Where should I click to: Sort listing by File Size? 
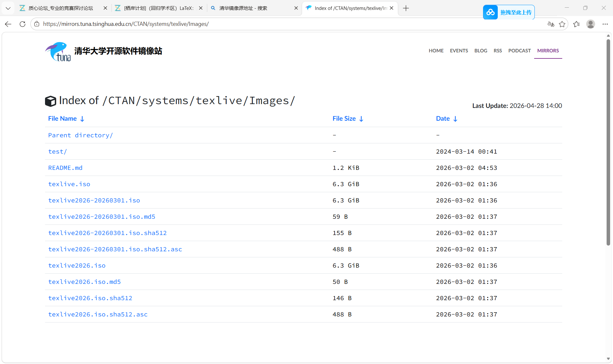click(x=348, y=119)
